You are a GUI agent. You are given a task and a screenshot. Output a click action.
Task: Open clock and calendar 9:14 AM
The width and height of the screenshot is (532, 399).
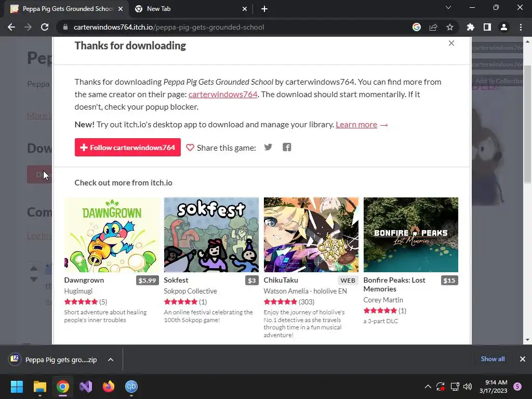(x=494, y=387)
